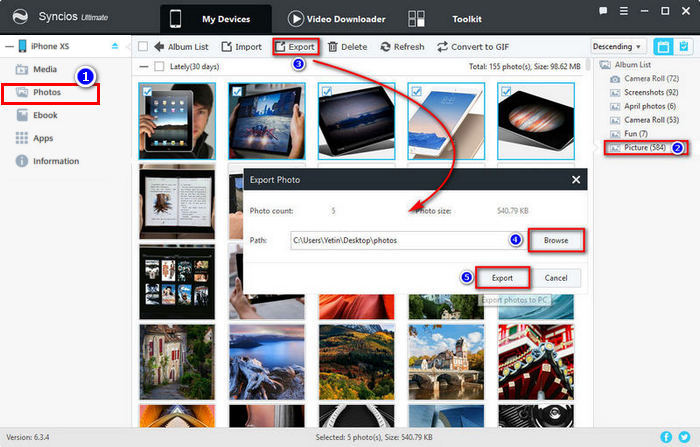Open the Descending sort dropdown
The image size is (700, 447).
pos(618,46)
